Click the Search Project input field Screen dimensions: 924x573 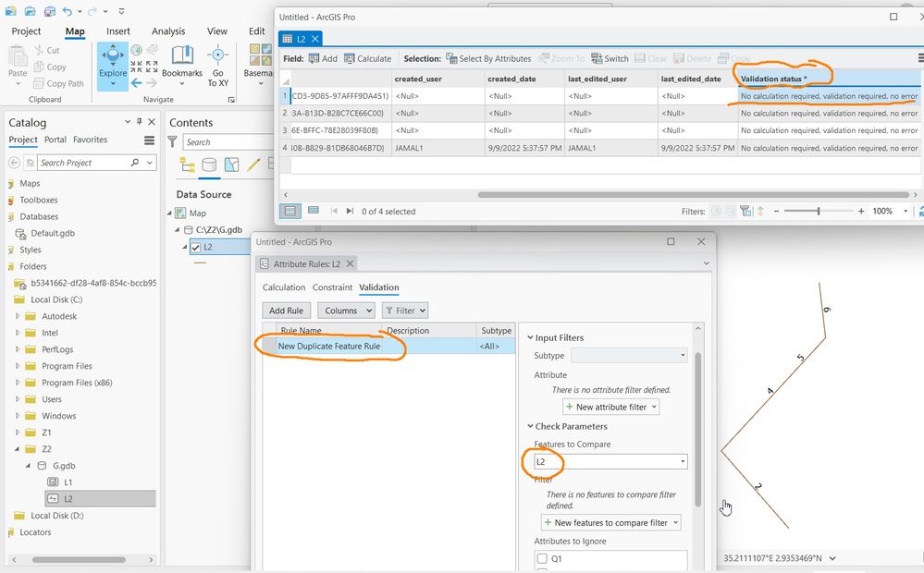84,163
